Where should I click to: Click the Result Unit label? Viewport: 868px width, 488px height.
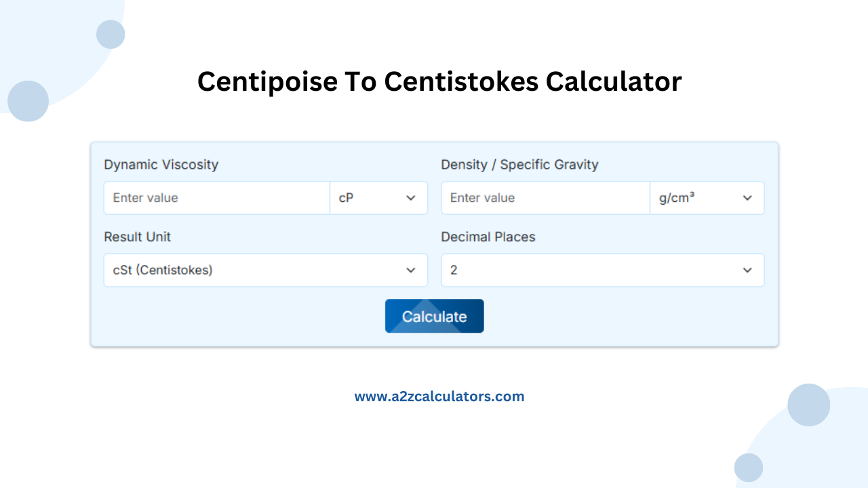[x=137, y=237]
